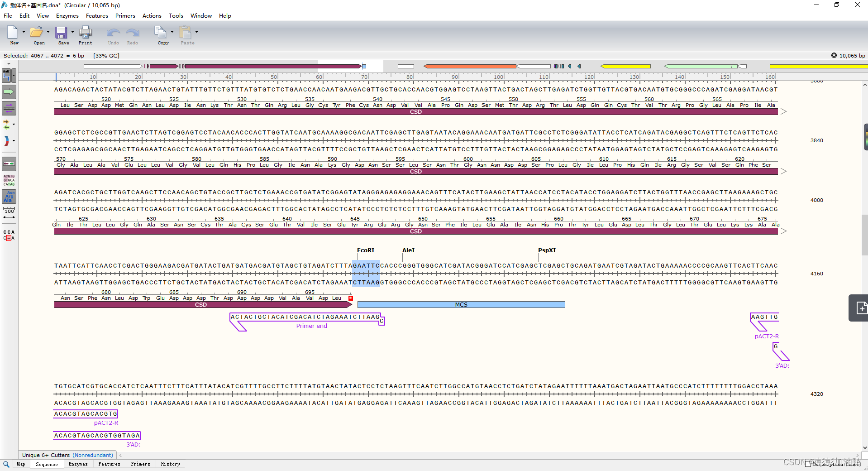Click the Save floppy disk icon
The width and height of the screenshot is (868, 471).
pos(61,32)
